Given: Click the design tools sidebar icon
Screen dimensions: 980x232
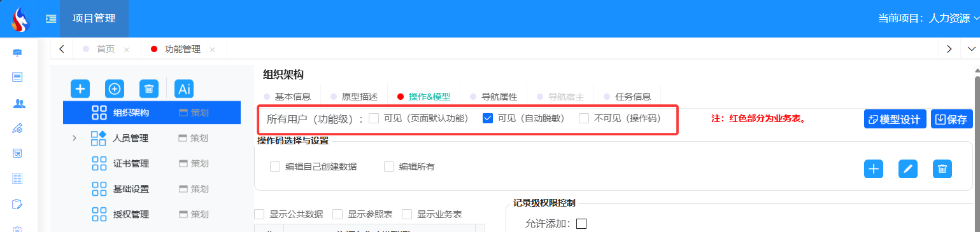Looking at the screenshot, I should [18, 128].
